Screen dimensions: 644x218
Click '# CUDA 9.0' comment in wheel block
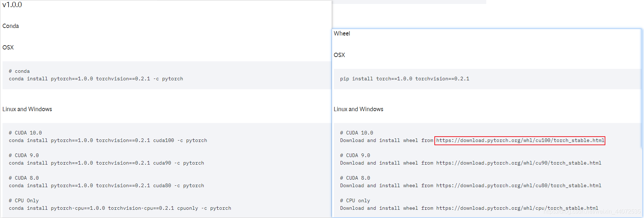[355, 156]
